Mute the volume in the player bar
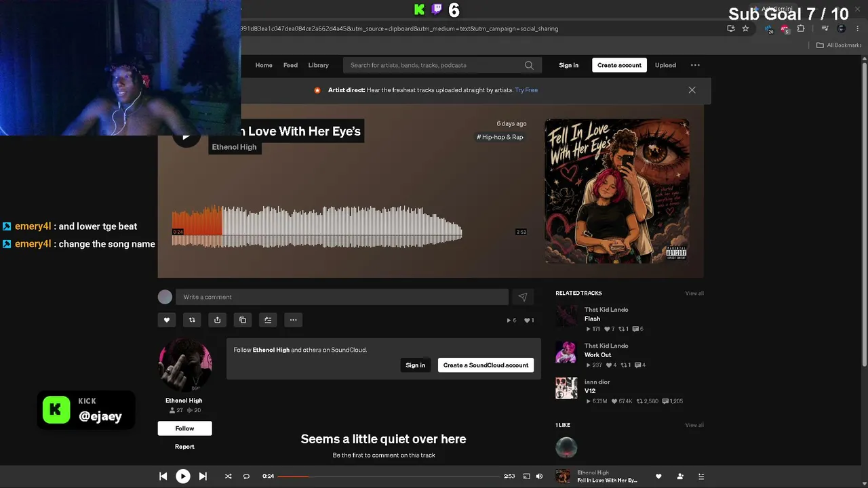 [539, 476]
